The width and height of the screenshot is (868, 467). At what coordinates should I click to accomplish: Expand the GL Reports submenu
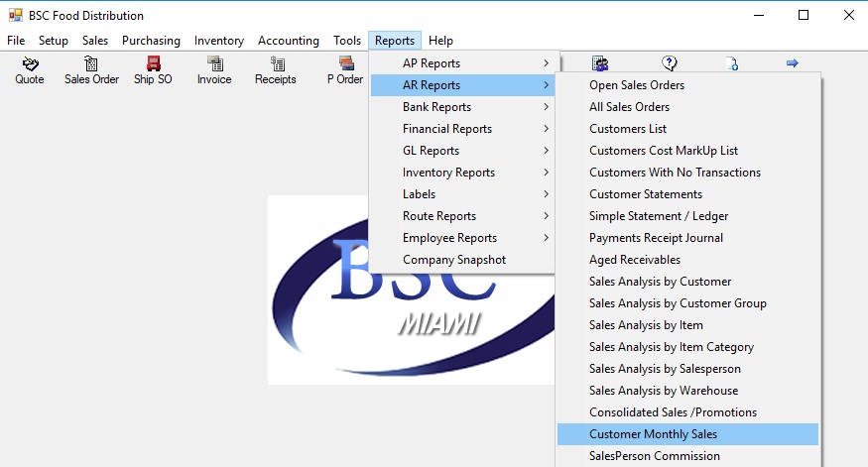click(462, 151)
